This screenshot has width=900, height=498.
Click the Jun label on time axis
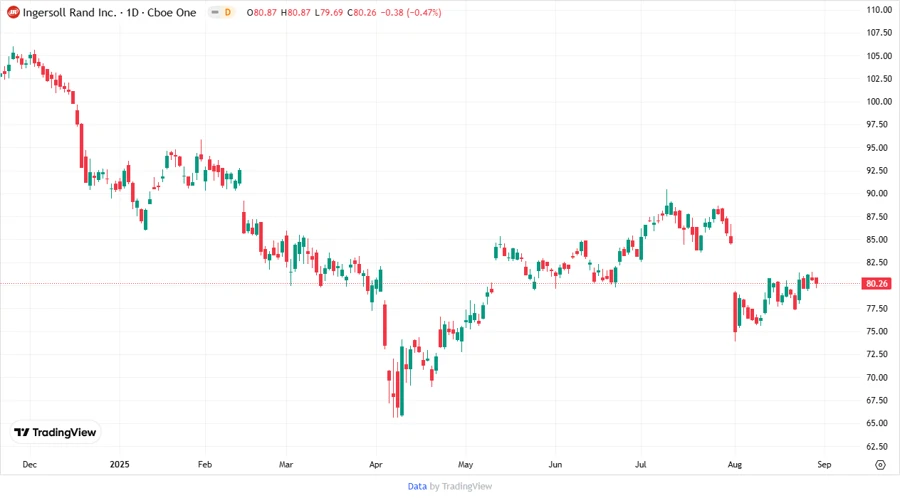[x=555, y=464]
